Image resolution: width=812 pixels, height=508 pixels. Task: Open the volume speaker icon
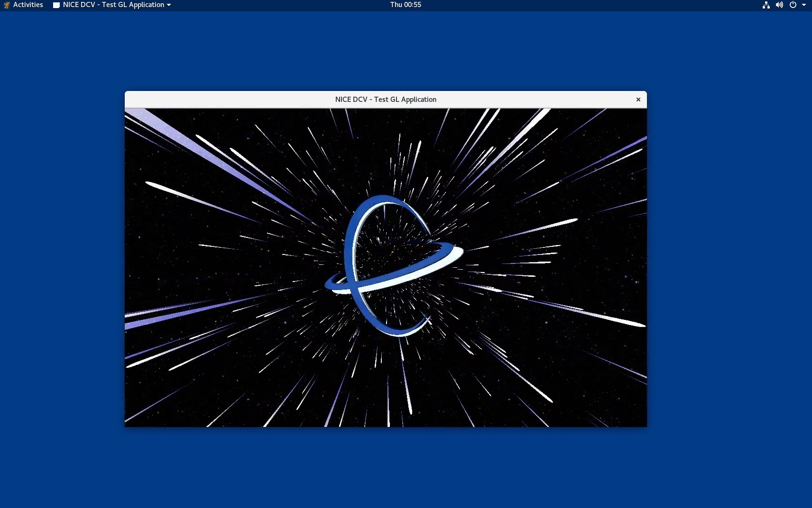click(x=779, y=5)
